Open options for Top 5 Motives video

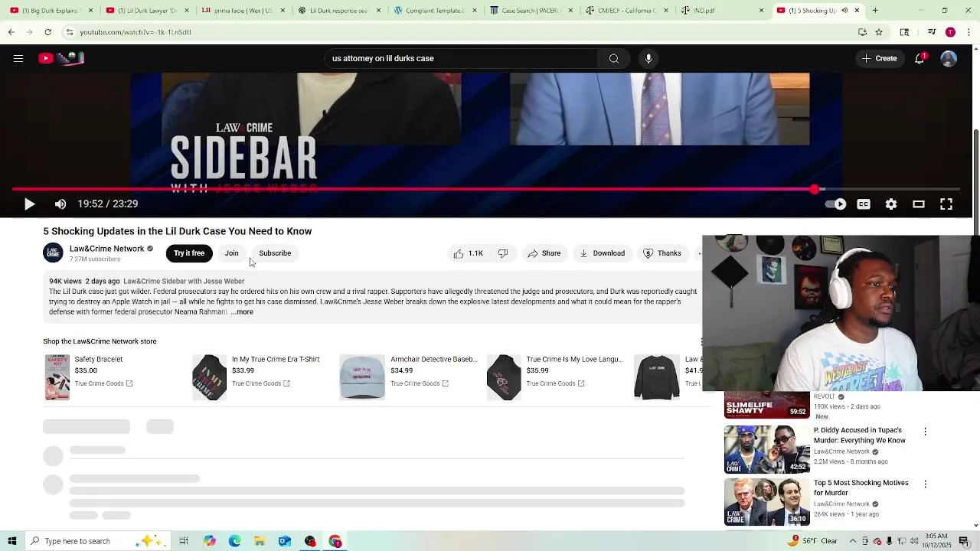[x=925, y=484]
